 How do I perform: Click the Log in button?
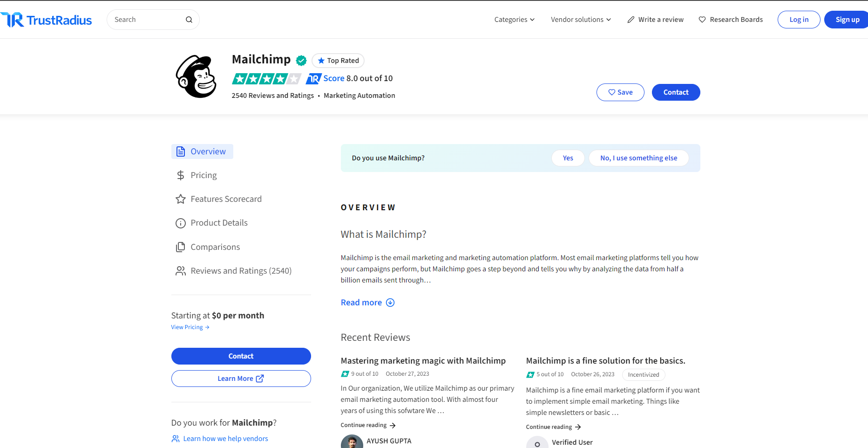(799, 20)
